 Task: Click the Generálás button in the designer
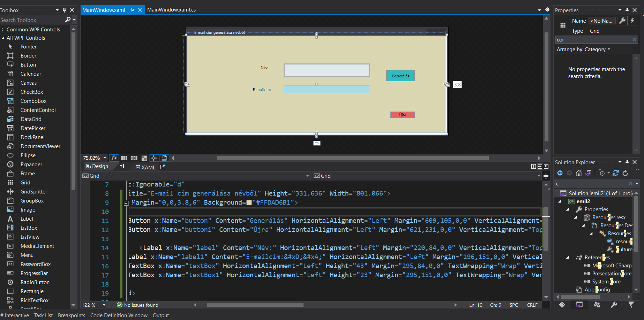pyautogui.click(x=400, y=76)
